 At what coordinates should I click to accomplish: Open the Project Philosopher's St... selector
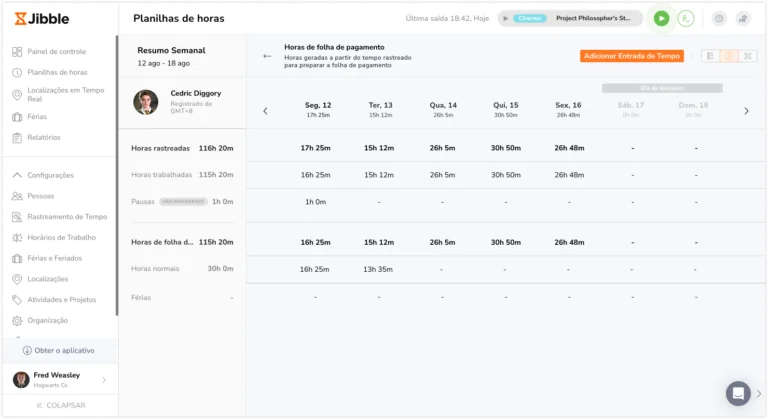click(593, 18)
